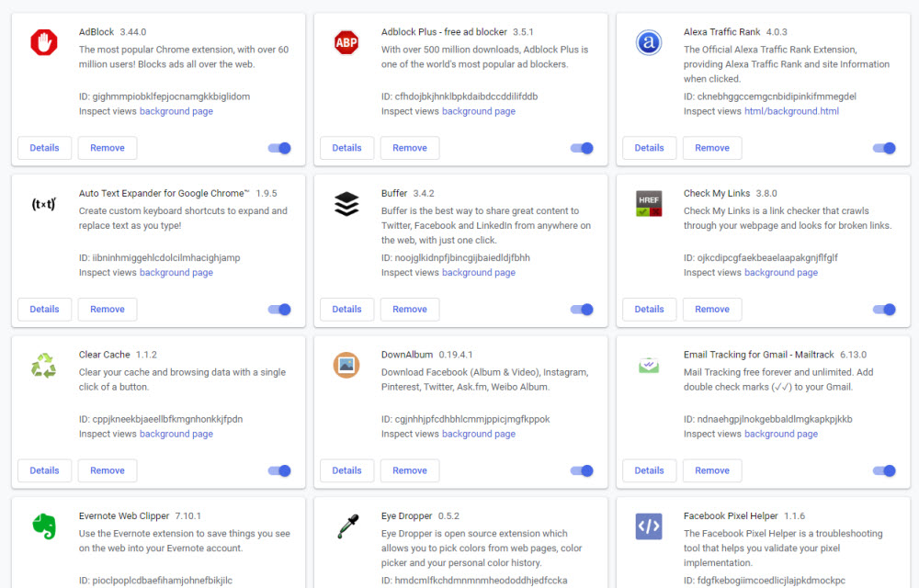The width and height of the screenshot is (919, 588).
Task: Remove the Clear Cache extension
Action: [x=108, y=470]
